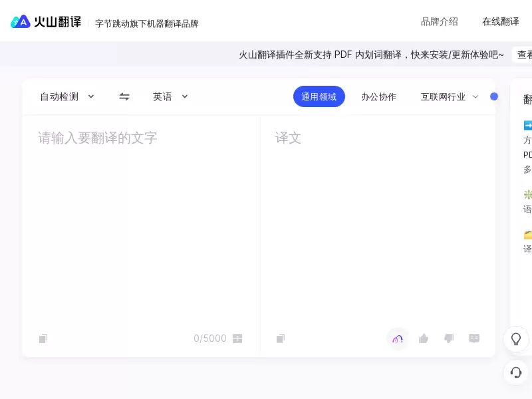The width and height of the screenshot is (532, 399).
Task: Copy the source text
Action: [43, 338]
